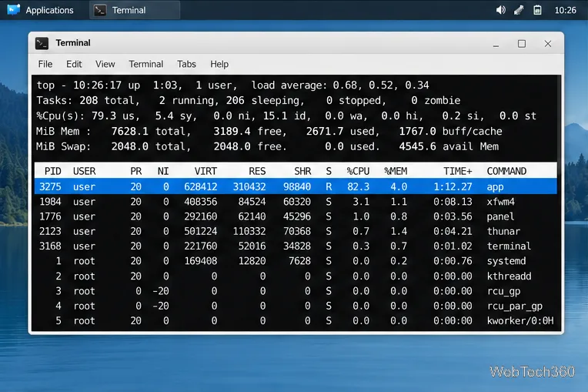The image size is (588, 392).
Task: Click the rcu_par_gp command entry
Action: [514, 306]
